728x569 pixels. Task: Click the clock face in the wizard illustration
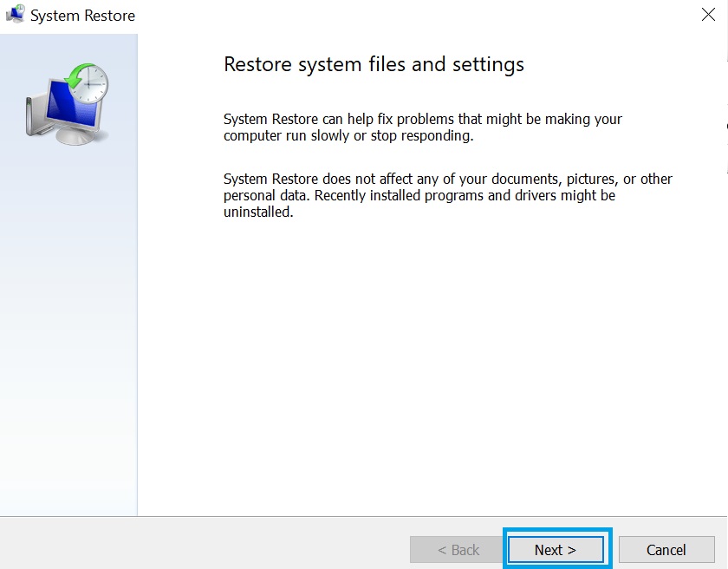pos(89,85)
